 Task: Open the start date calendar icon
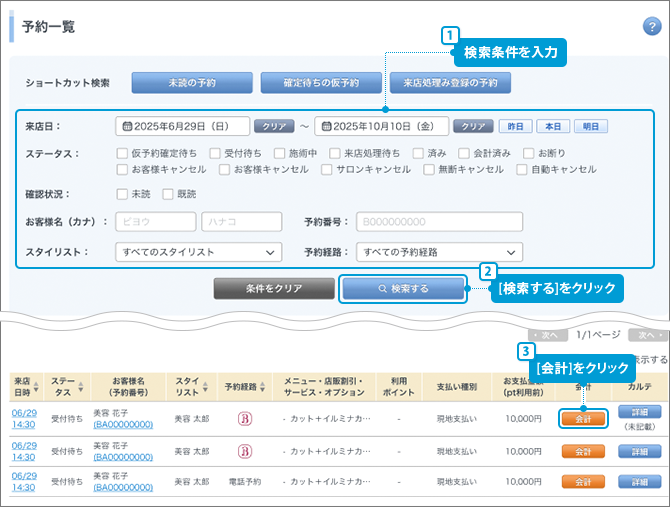[x=125, y=127]
